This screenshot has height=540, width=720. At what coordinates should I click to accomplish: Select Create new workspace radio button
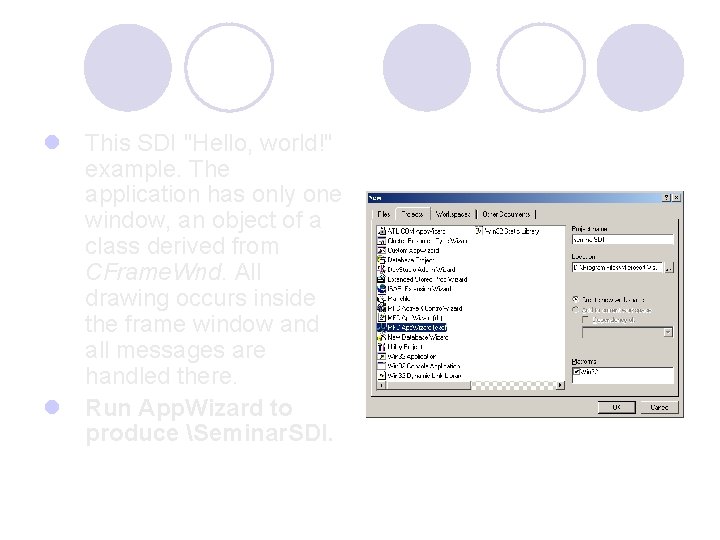[576, 299]
